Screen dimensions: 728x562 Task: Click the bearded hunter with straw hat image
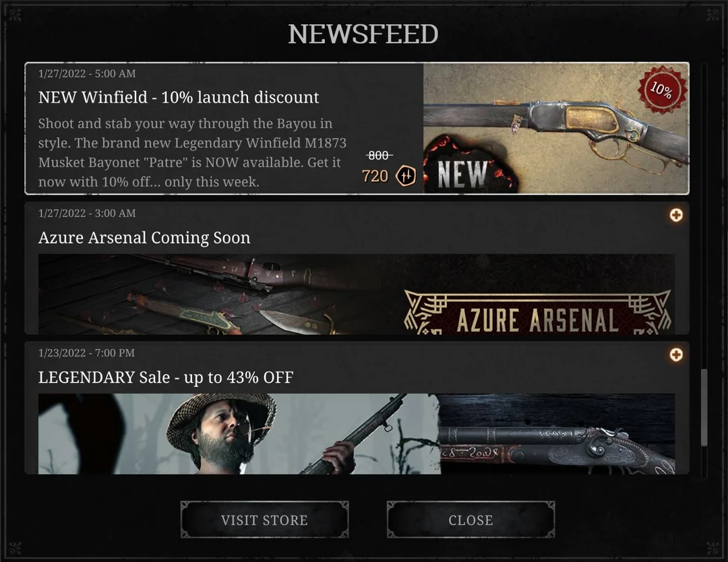(x=239, y=434)
